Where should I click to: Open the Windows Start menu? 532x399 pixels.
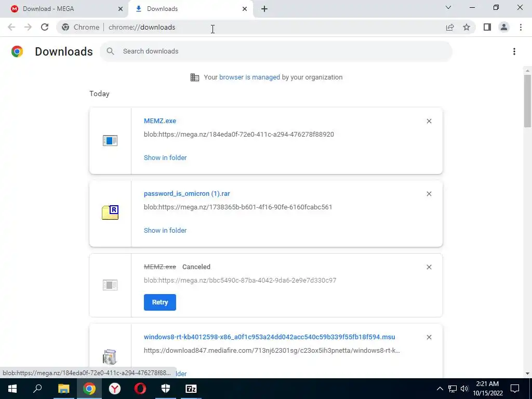(x=12, y=389)
